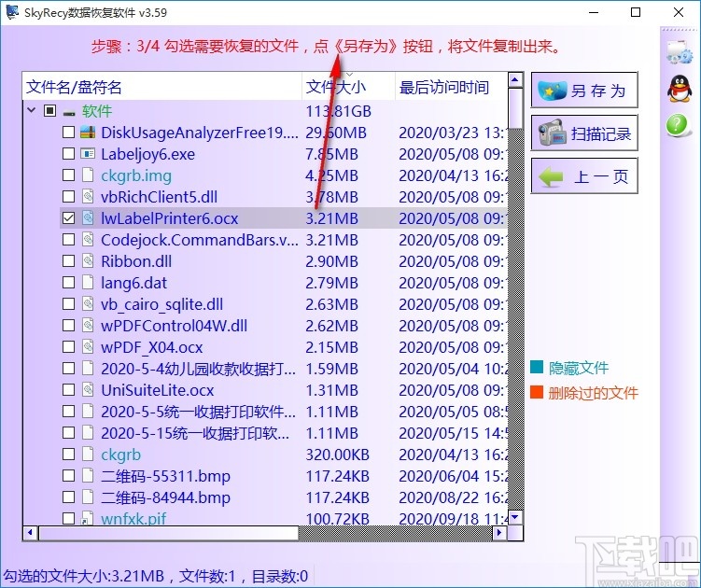
Task: Check the ckgrb.img checkbox
Action: click(68, 175)
